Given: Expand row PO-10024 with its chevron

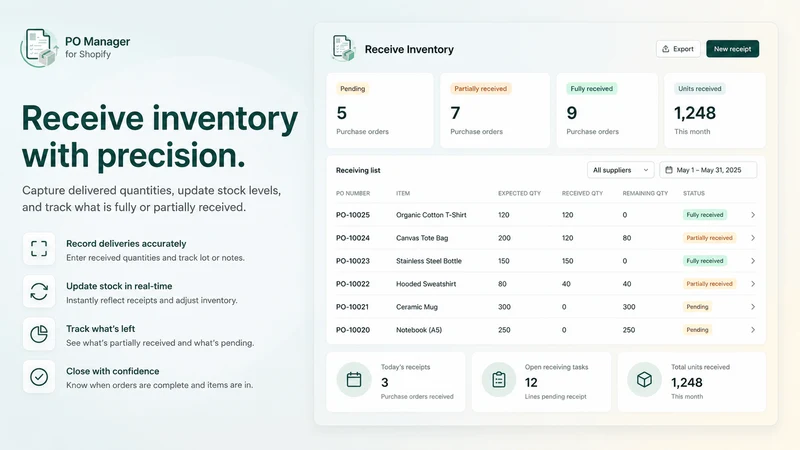Looking at the screenshot, I should (x=753, y=238).
